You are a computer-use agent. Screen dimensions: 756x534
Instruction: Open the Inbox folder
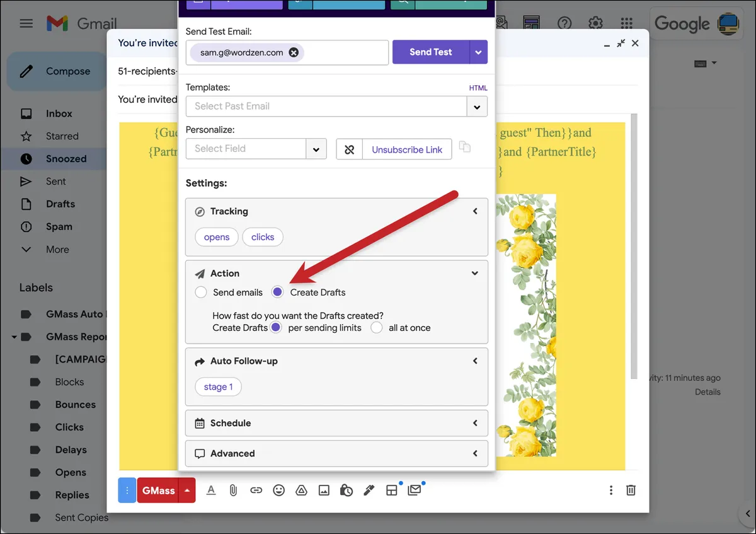pos(59,113)
